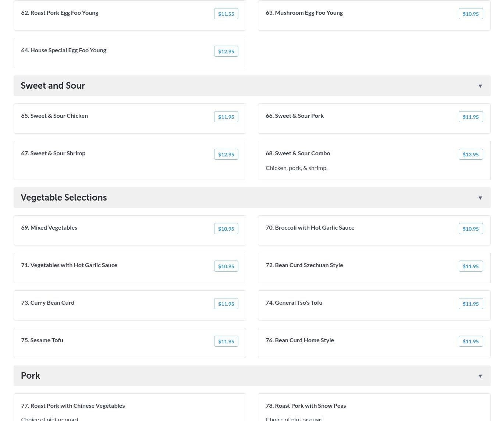Add General Tso's Tofu $11.95
Screen dimensions: 504x421
click(471, 304)
